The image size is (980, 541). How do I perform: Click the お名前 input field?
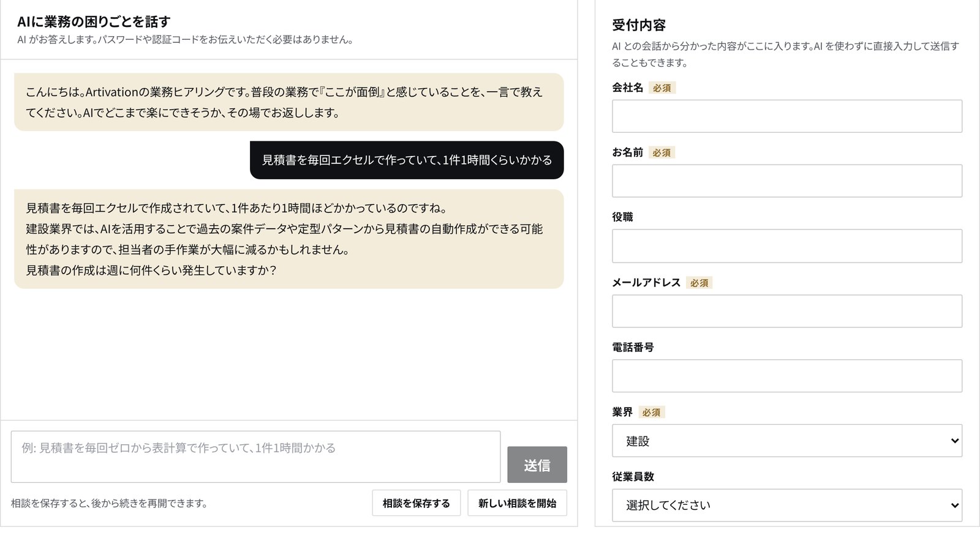click(787, 181)
